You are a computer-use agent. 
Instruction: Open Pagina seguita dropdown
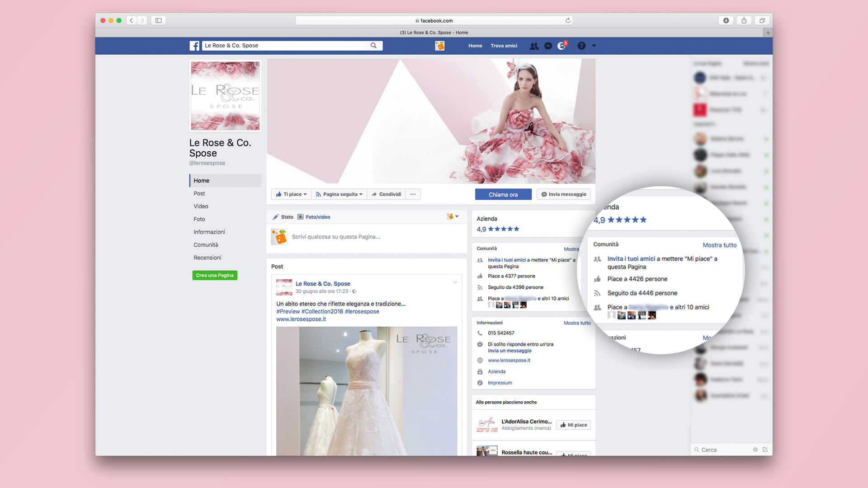pos(339,194)
